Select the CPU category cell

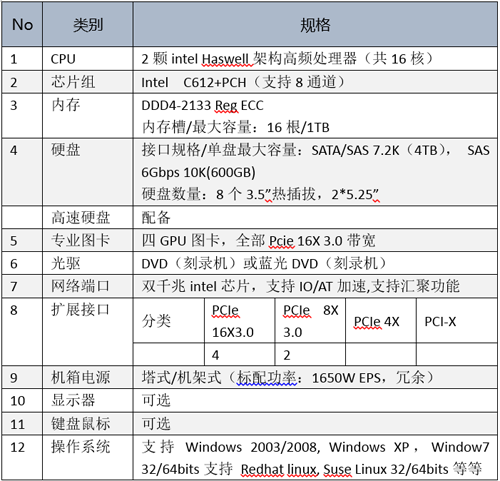pos(88,59)
